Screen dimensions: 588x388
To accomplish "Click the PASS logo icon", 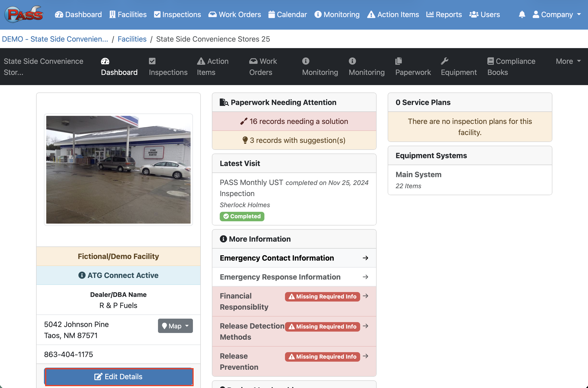I will (x=24, y=14).
